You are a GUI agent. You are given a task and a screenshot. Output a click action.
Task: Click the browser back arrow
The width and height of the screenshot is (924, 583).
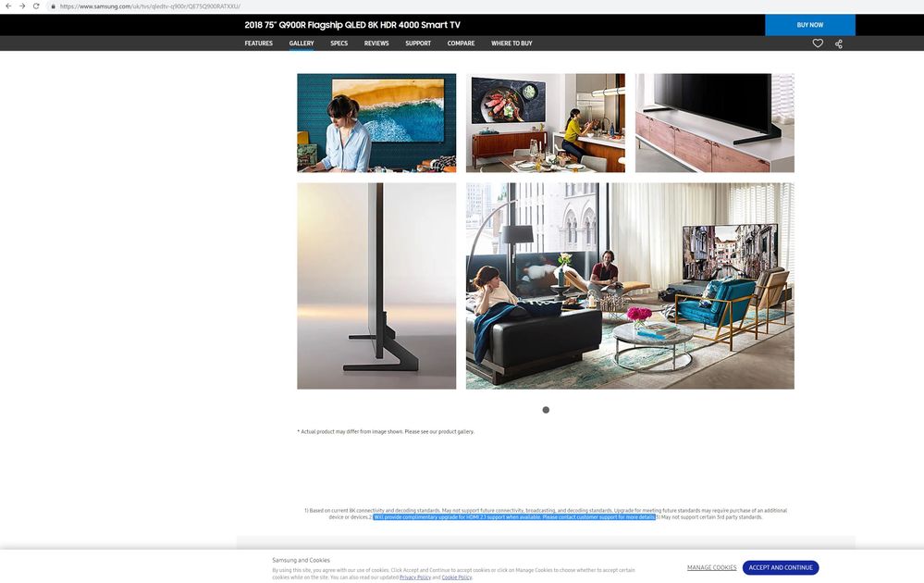point(8,6)
